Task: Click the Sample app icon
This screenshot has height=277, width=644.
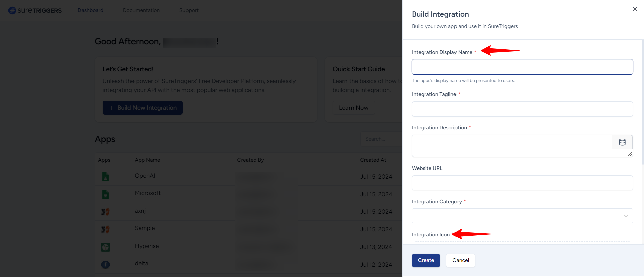Action: click(x=105, y=229)
